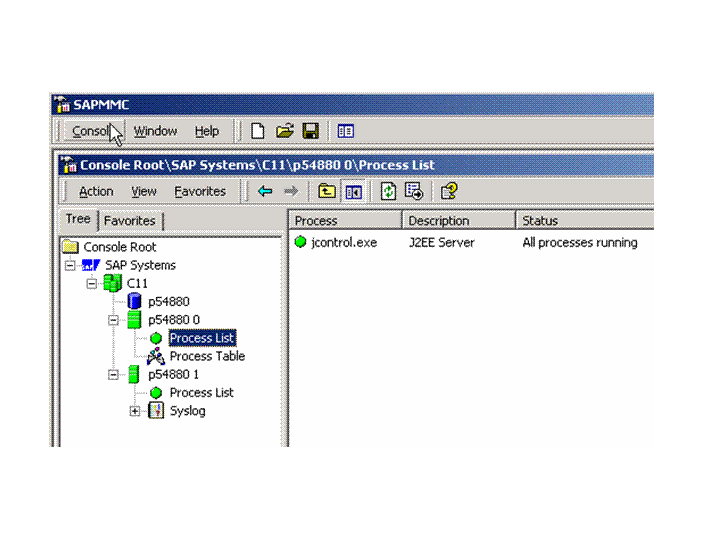Select the p54880 database node
This screenshot has height=540, width=720.
pos(169,302)
